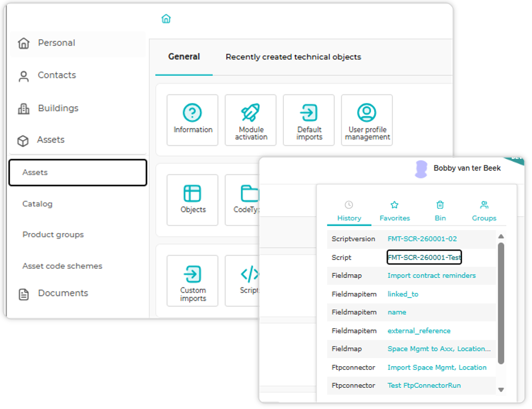Screen dimensions: 532x409
Task: Open Space Mgmt to Axx, Location link
Action: (439, 349)
